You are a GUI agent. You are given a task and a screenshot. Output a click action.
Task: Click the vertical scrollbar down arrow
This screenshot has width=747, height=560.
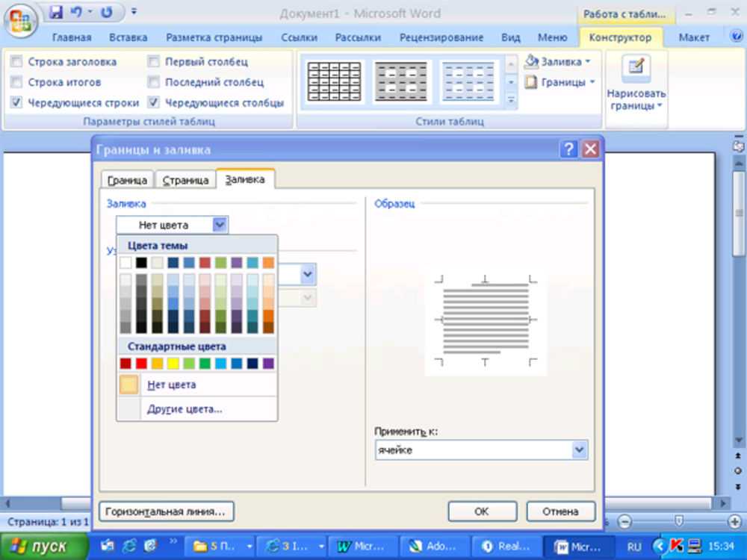[x=739, y=441]
